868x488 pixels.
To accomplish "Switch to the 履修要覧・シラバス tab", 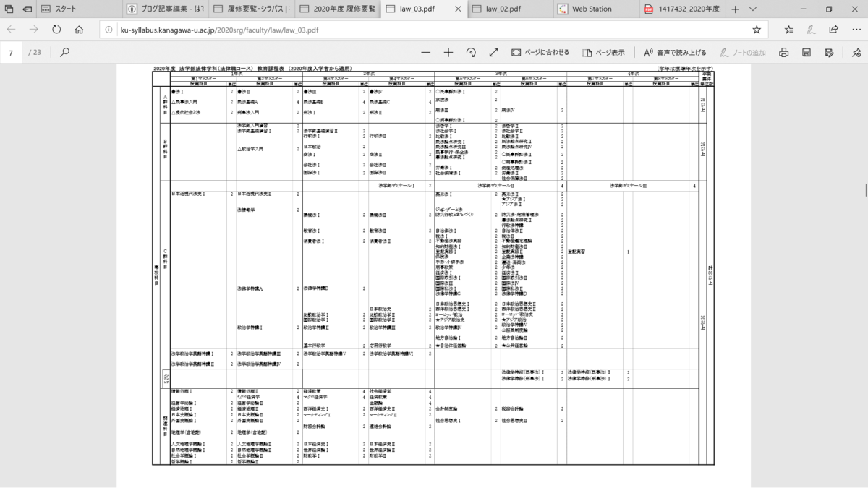I will point(250,9).
